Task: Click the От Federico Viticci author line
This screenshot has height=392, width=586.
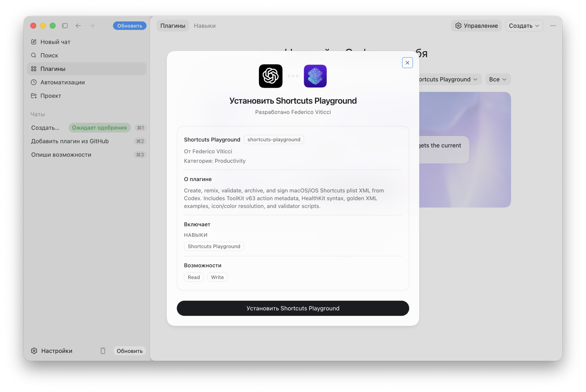Action: coord(208,151)
